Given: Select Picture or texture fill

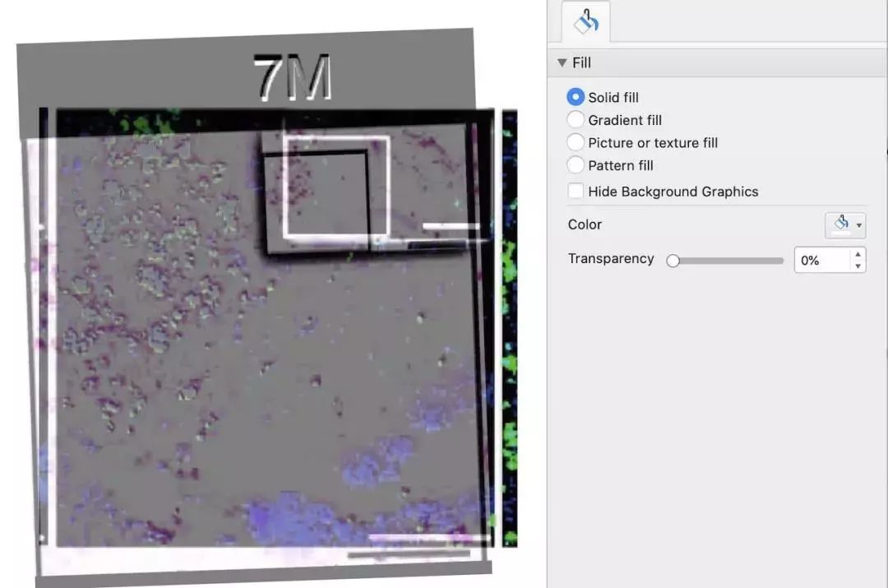Looking at the screenshot, I should [576, 143].
